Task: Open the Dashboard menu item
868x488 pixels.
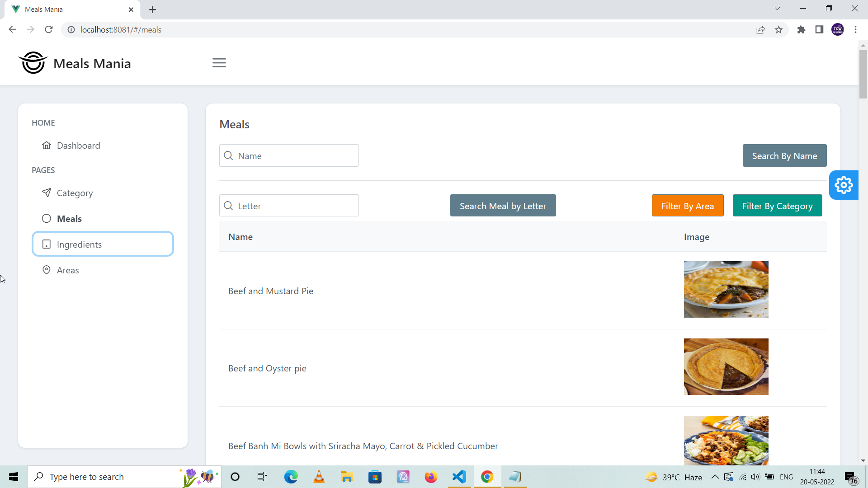Action: (79, 145)
